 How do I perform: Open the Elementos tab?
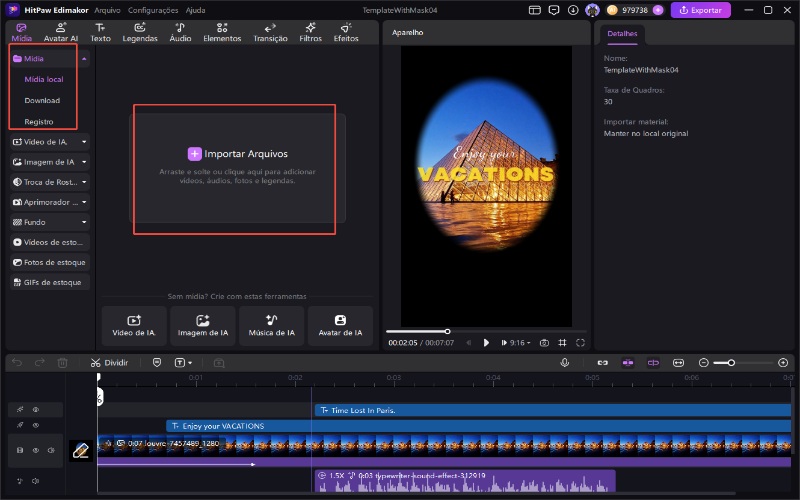[x=222, y=33]
